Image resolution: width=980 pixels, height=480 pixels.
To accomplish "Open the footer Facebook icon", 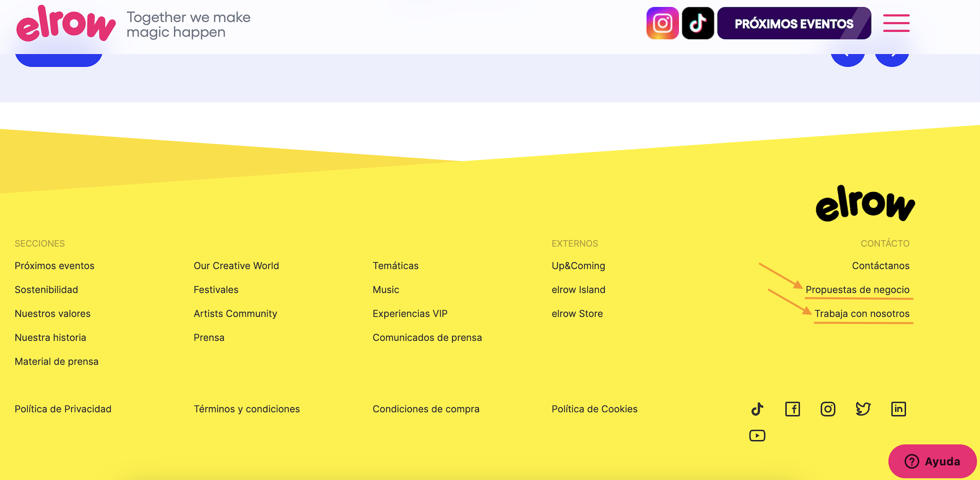I will 793,409.
